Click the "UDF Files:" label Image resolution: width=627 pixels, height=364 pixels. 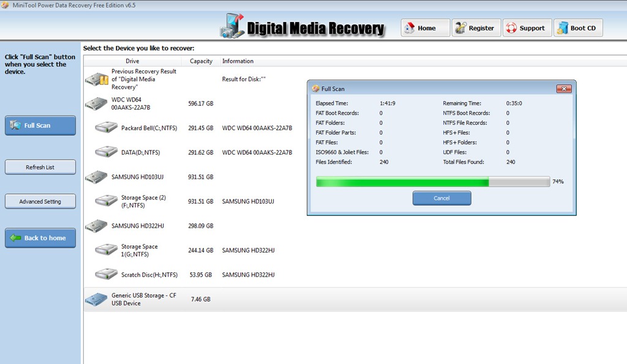pyautogui.click(x=455, y=152)
